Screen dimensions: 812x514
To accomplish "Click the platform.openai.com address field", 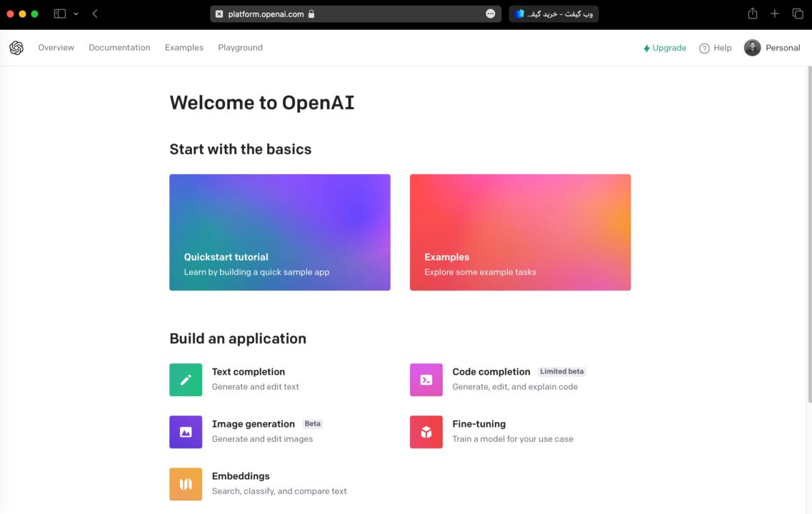I will (x=355, y=14).
